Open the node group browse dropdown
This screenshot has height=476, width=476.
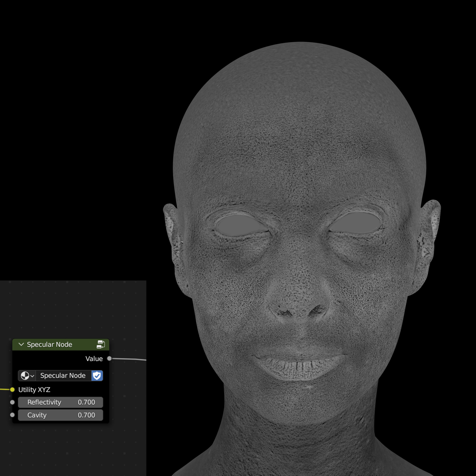[x=27, y=376]
